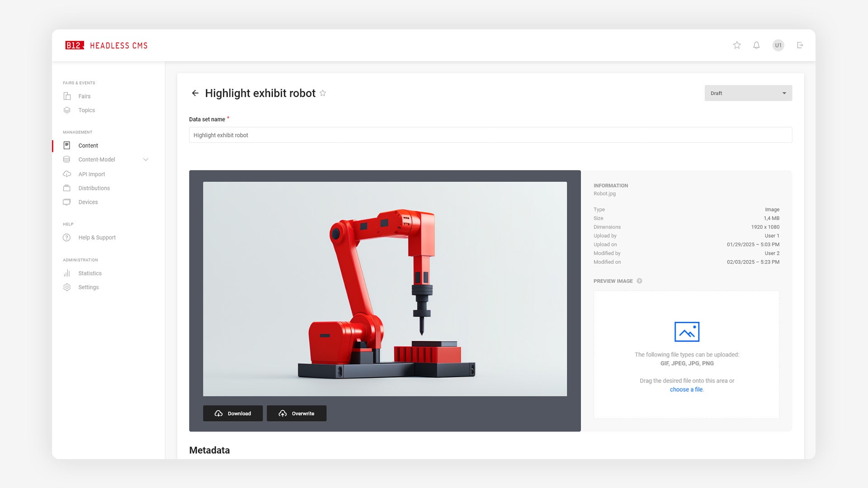Viewport: 868px width, 488px height.
Task: Go back using the left arrow
Action: 195,93
